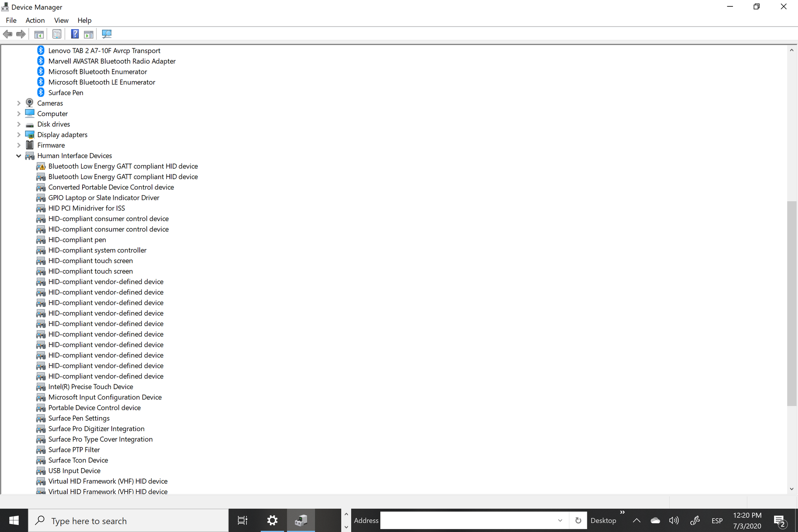Select the Surface Pen Bluetooth icon
Viewport: 798px width, 532px height.
pos(41,93)
